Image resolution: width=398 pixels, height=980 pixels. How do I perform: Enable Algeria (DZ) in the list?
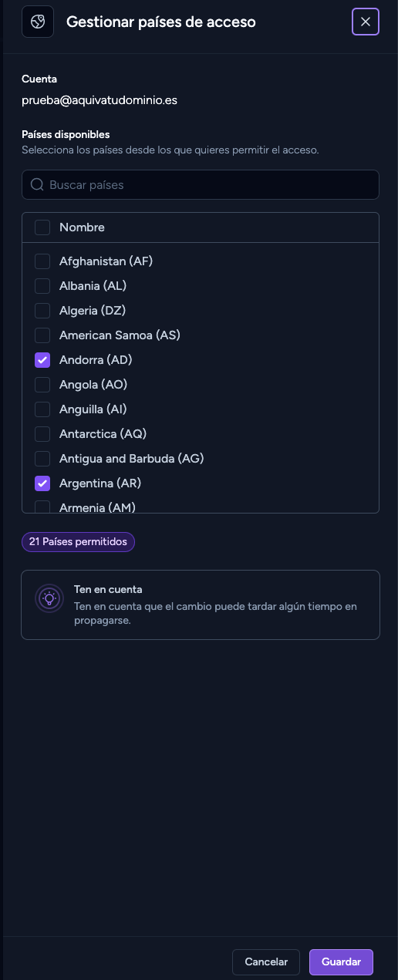click(42, 311)
